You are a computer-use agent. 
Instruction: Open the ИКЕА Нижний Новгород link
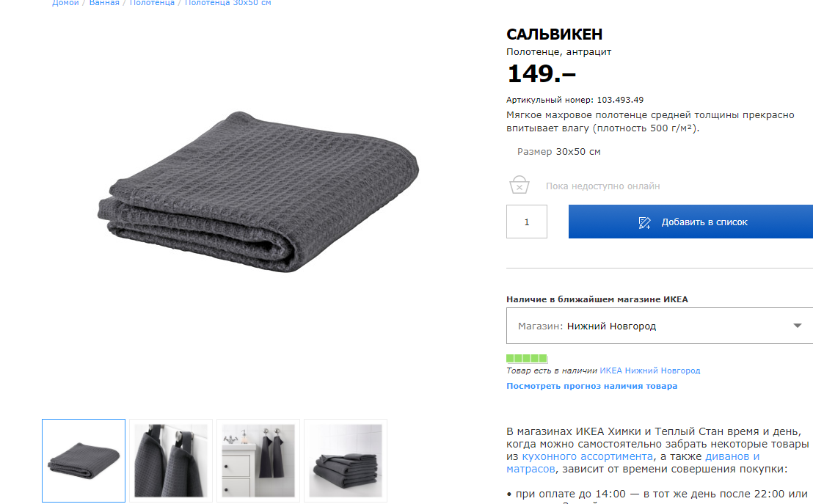tap(649, 370)
